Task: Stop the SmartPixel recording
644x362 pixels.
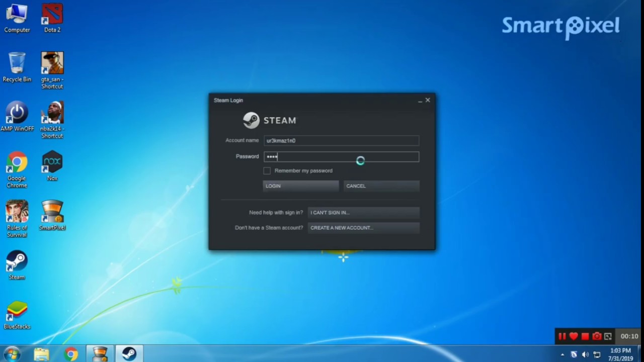Action: [585, 336]
